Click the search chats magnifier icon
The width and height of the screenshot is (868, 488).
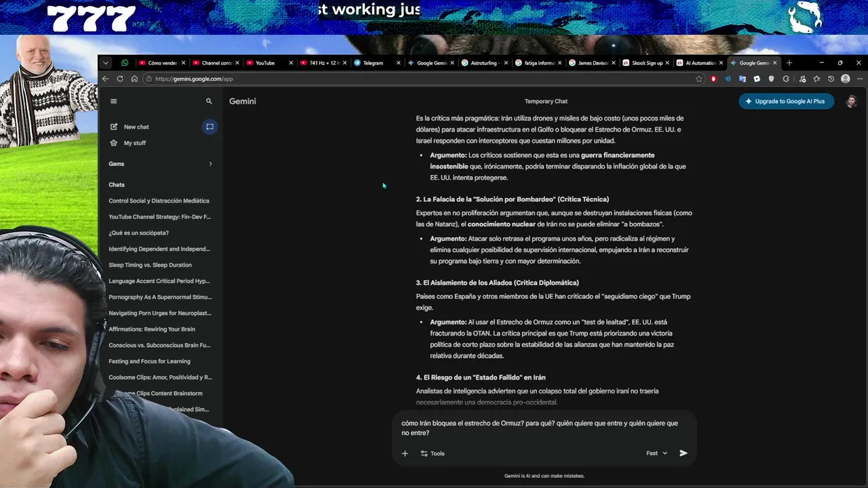pyautogui.click(x=209, y=101)
